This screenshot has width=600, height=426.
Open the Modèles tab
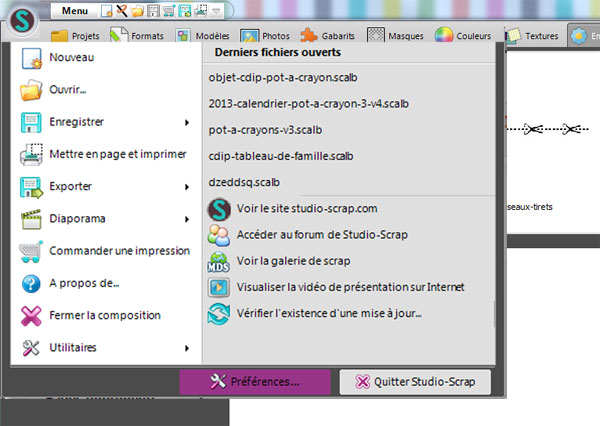pyautogui.click(x=203, y=36)
